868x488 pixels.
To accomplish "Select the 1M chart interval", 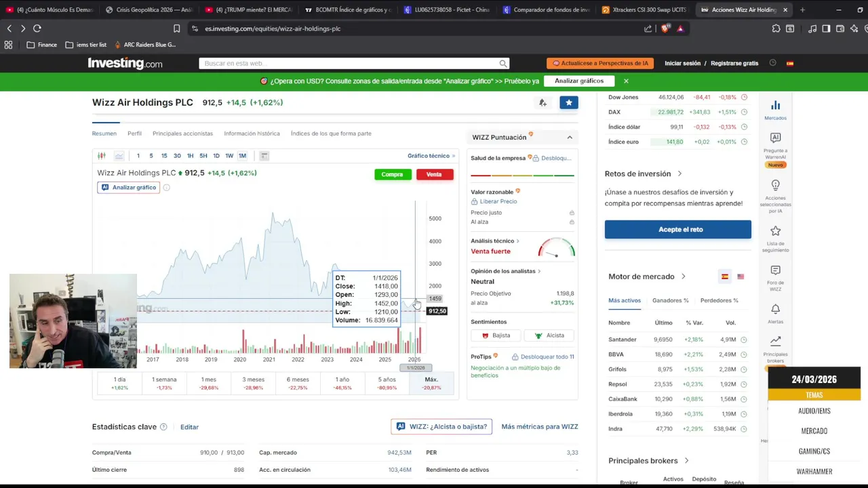I will (242, 156).
